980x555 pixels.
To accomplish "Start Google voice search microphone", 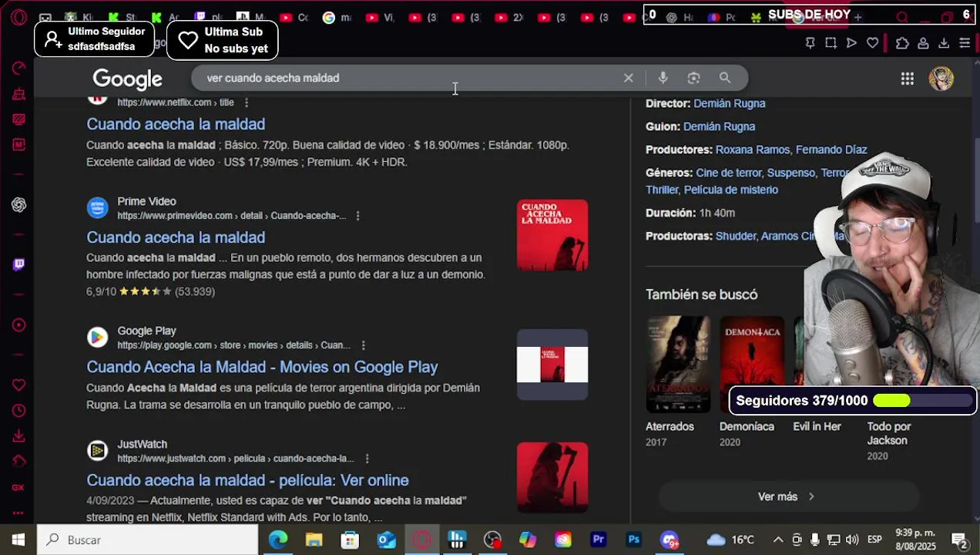I will 663,78.
